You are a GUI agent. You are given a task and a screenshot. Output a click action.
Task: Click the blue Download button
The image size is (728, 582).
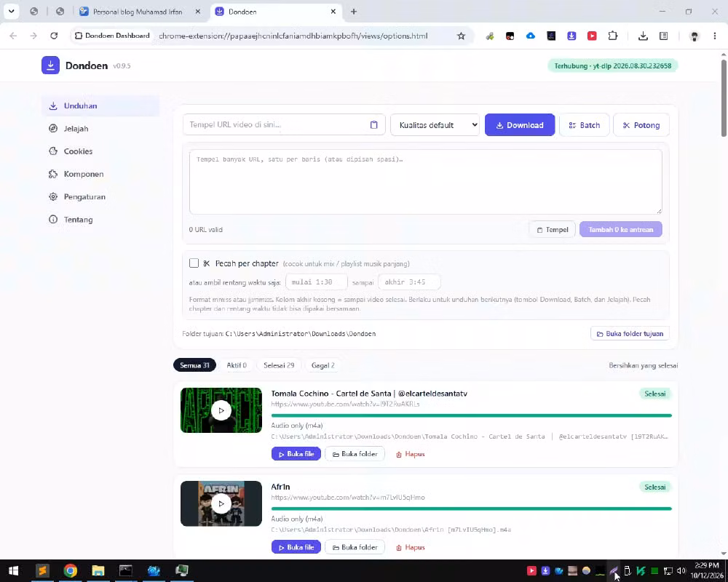click(x=520, y=125)
